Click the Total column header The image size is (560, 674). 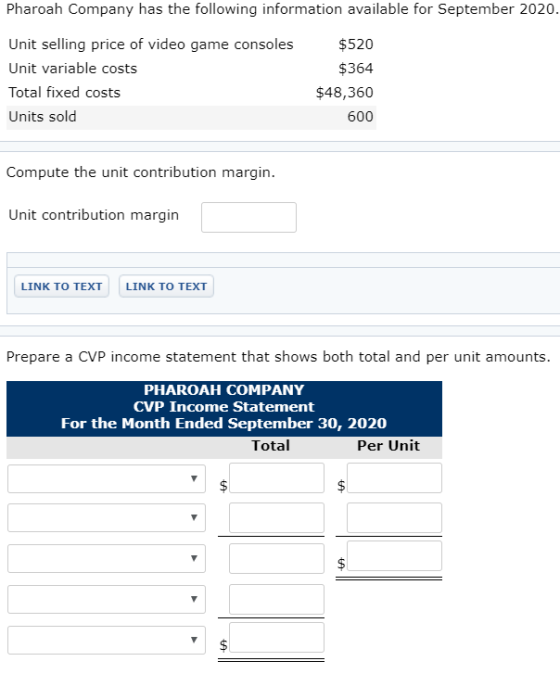pos(271,446)
